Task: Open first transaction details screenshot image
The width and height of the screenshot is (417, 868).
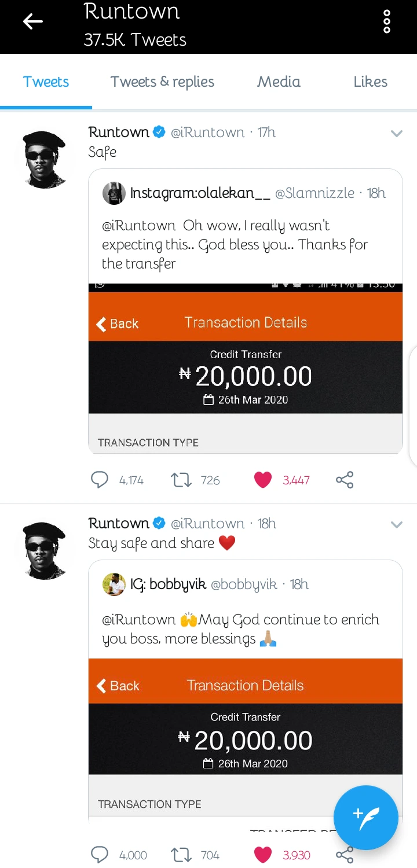Action: pyautogui.click(x=245, y=370)
